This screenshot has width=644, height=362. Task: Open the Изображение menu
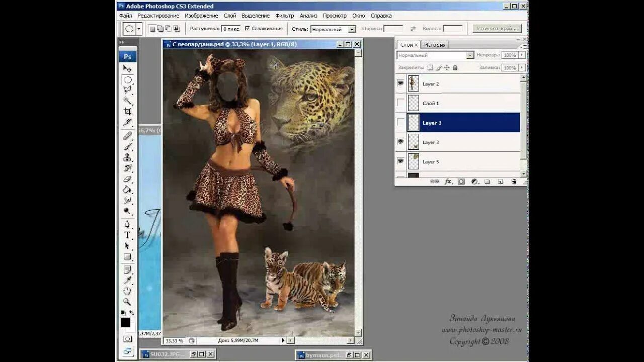coord(201,16)
